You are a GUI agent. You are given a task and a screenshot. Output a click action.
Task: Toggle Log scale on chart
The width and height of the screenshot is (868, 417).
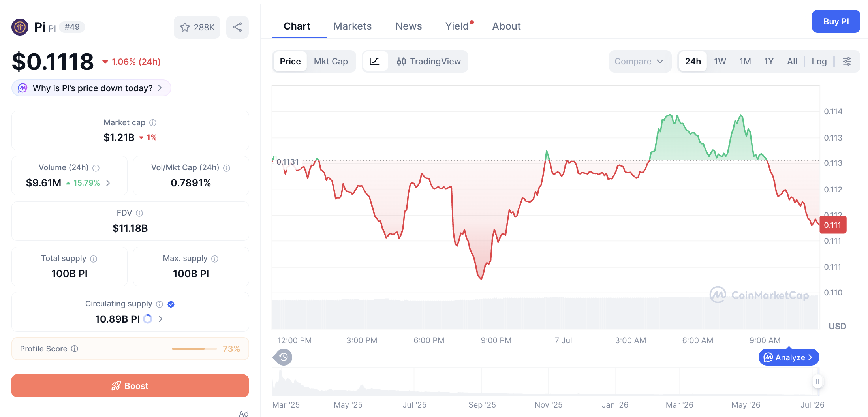[819, 61]
